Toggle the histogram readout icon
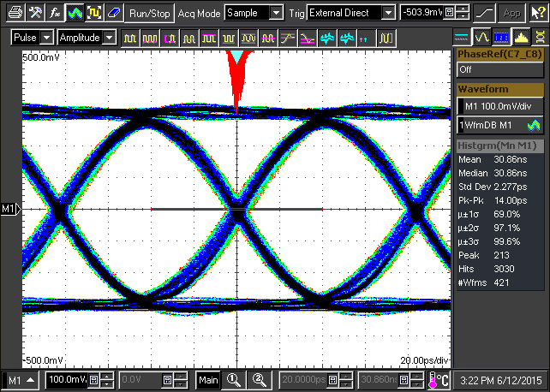The width and height of the screenshot is (550, 392). click(521, 37)
